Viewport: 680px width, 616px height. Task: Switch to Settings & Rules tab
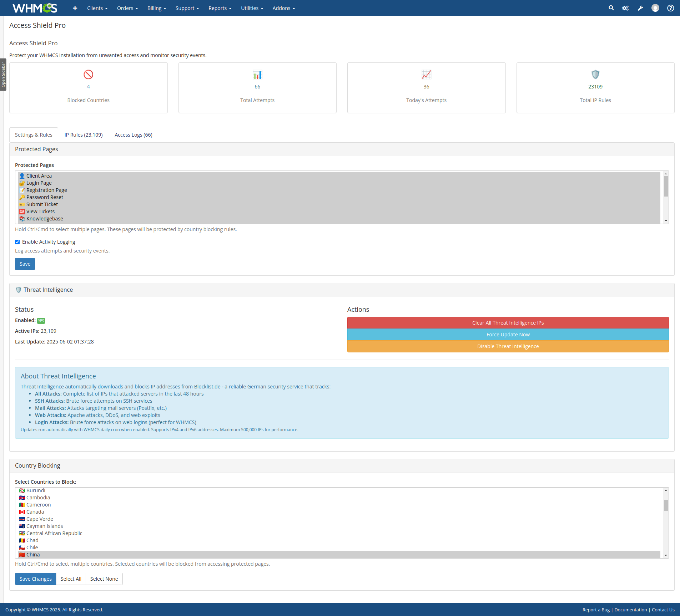point(34,135)
